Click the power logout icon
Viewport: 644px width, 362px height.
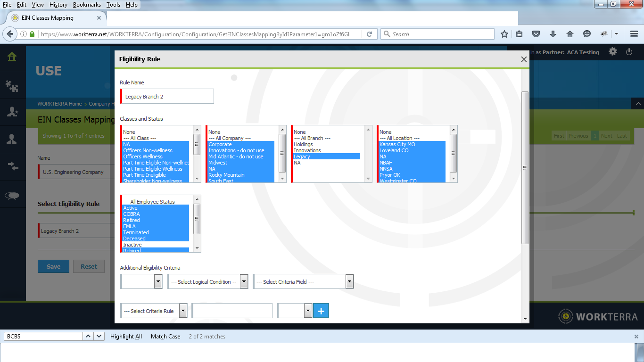pos(629,52)
